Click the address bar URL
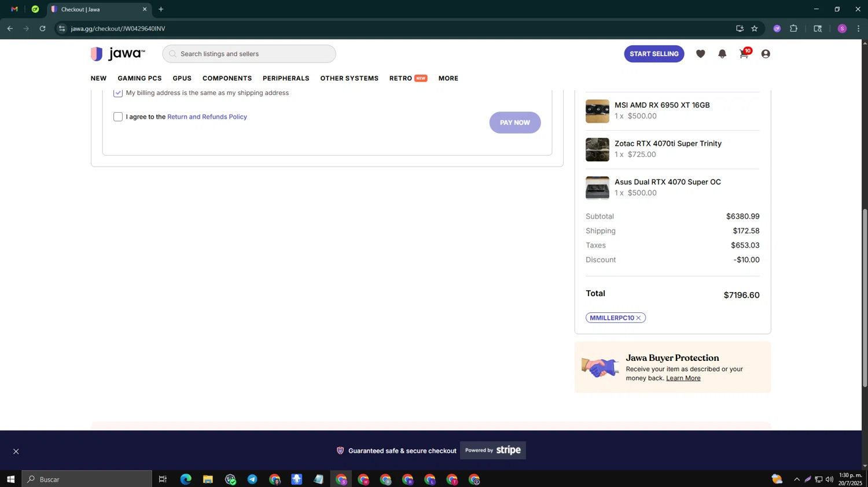 (x=118, y=28)
